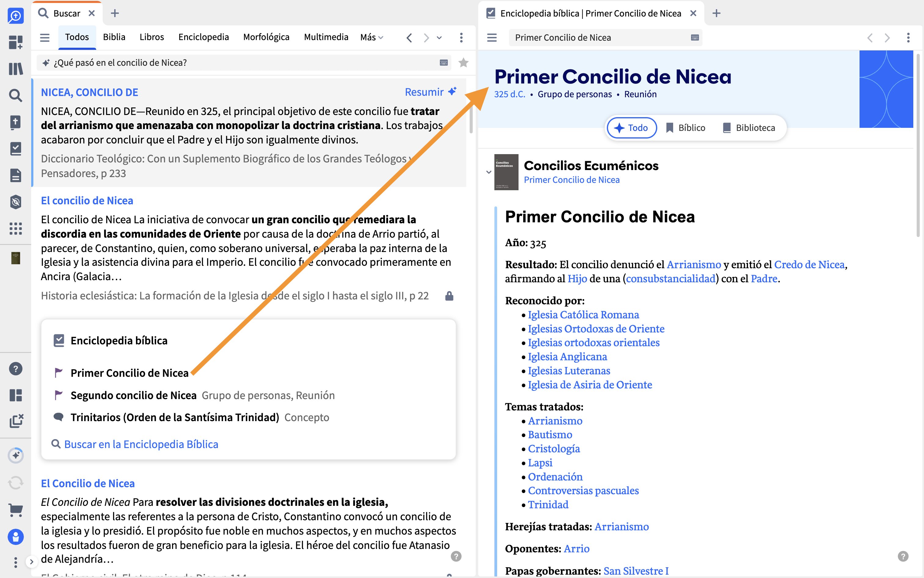Screen dimensions: 924x578
Task: Collapse the Concilios Ecuménicos section
Action: point(488,172)
